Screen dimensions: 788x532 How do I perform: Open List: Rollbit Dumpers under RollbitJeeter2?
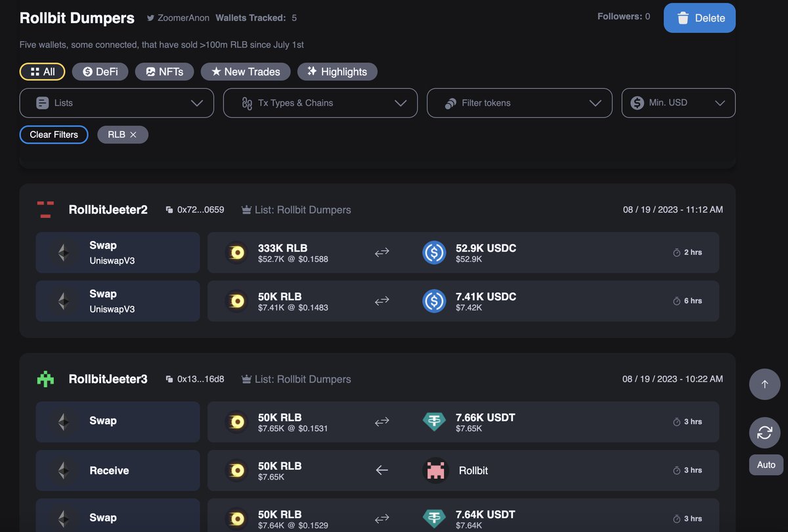[x=303, y=210]
